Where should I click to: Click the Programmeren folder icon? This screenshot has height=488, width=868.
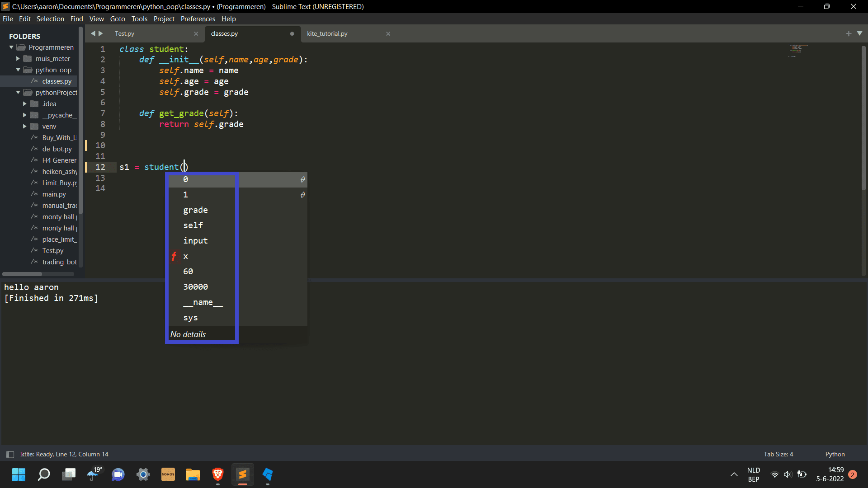[21, 47]
